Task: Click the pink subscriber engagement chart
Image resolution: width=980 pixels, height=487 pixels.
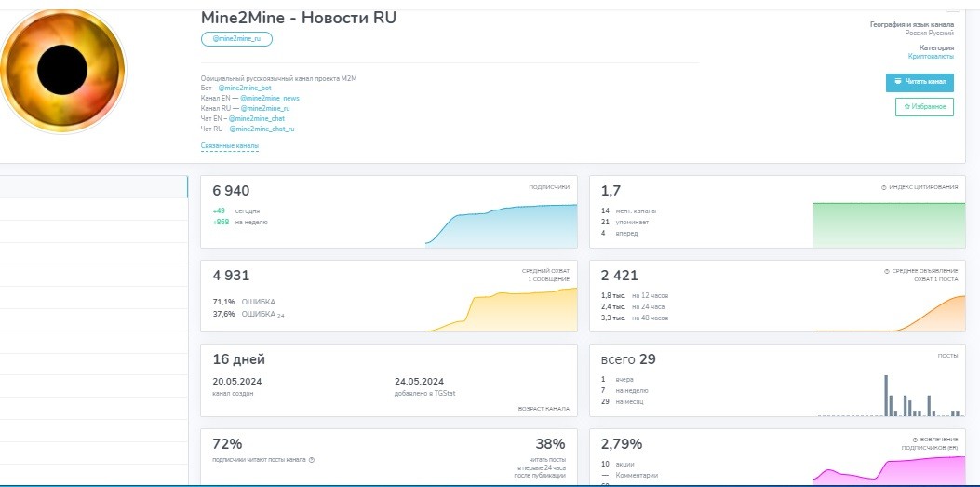Action: [x=889, y=469]
